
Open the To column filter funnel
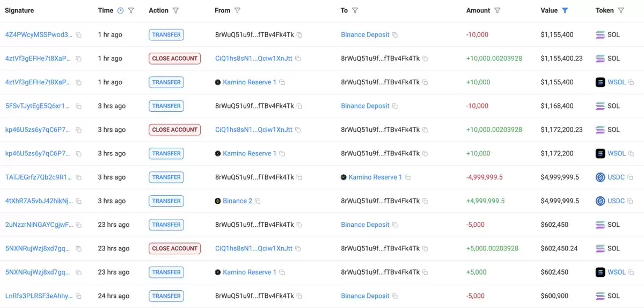pyautogui.click(x=355, y=10)
